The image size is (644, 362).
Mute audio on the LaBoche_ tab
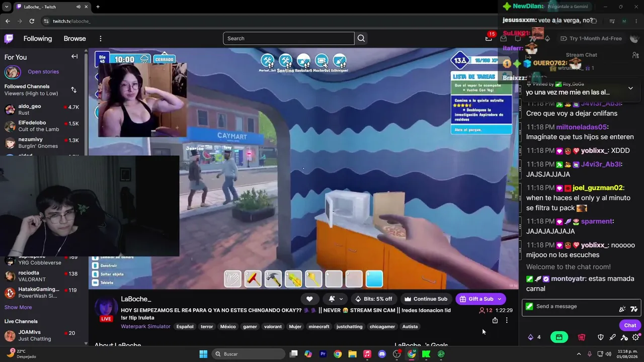(78, 7)
